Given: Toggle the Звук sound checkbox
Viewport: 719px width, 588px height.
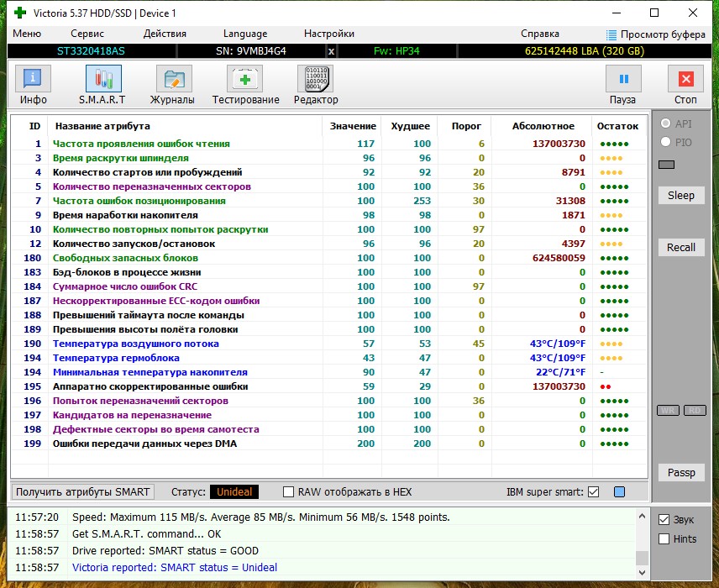Looking at the screenshot, I should [664, 520].
